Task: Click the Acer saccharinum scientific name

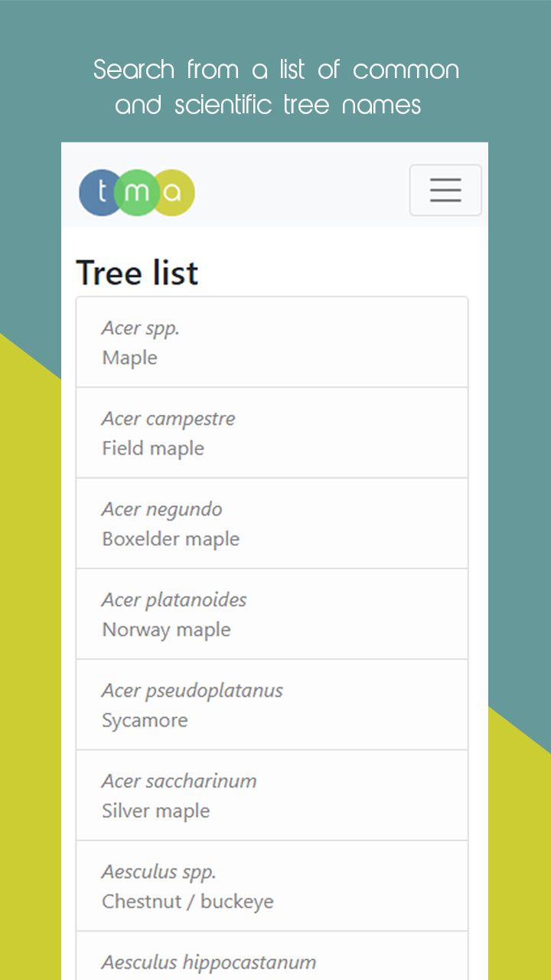Action: (x=179, y=781)
